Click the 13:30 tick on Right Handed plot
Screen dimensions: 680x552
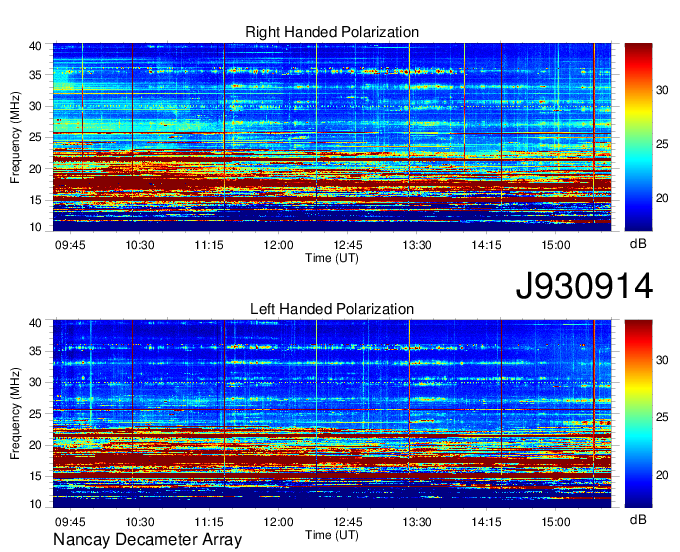point(417,245)
